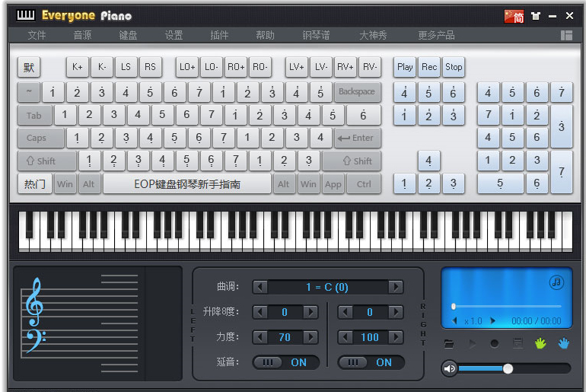Toggle the 默 default button
586x392 pixels.
(x=29, y=67)
